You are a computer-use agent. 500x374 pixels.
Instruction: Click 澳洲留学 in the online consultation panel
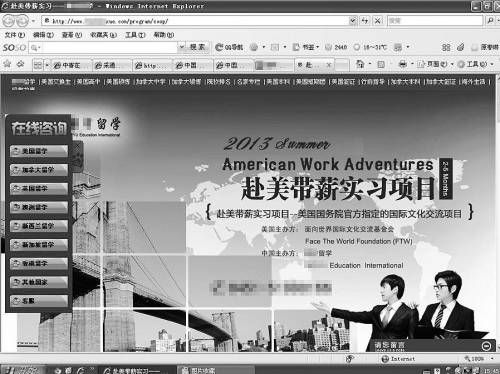coord(39,207)
